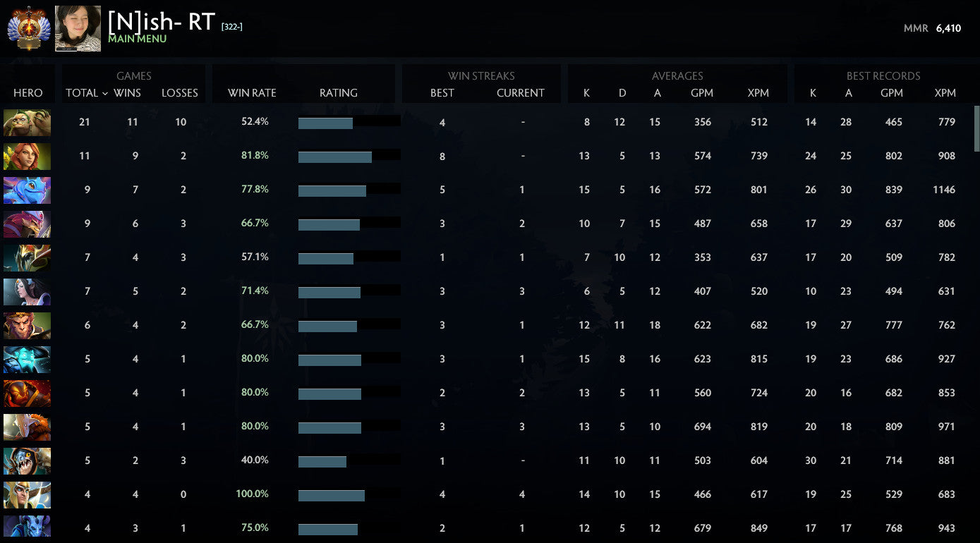This screenshot has width=980, height=543.
Task: Click the winged rank medal badge
Action: 27,28
